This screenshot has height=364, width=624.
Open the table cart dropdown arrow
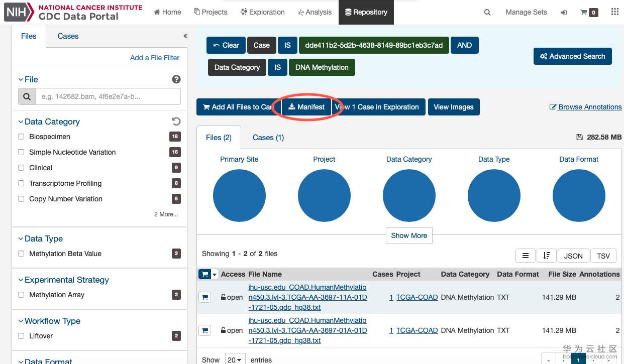(x=215, y=274)
